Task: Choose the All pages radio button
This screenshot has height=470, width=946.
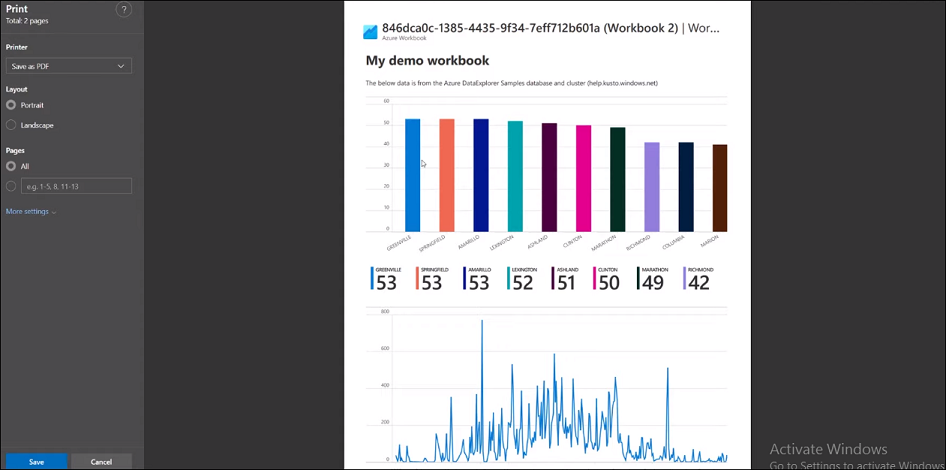Action: pyautogui.click(x=11, y=166)
